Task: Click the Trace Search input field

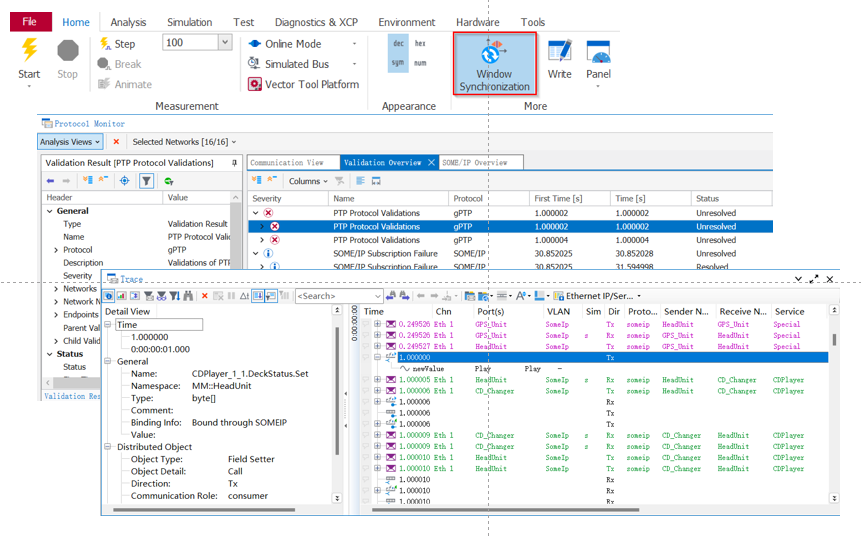Action: pos(334,296)
